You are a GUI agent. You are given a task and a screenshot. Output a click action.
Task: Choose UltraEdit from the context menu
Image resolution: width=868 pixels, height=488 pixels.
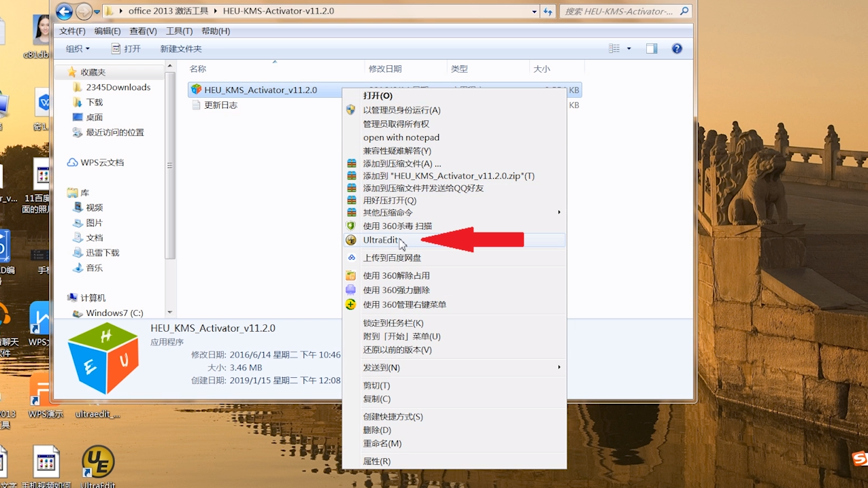pyautogui.click(x=381, y=240)
